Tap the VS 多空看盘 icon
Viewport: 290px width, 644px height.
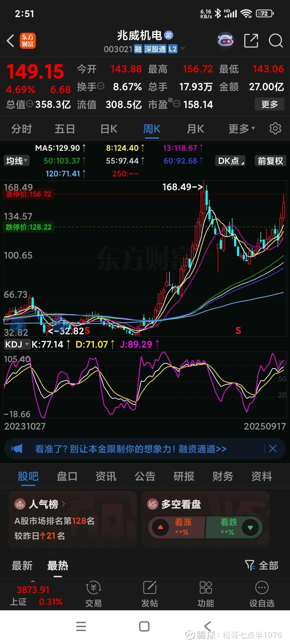coord(153,504)
